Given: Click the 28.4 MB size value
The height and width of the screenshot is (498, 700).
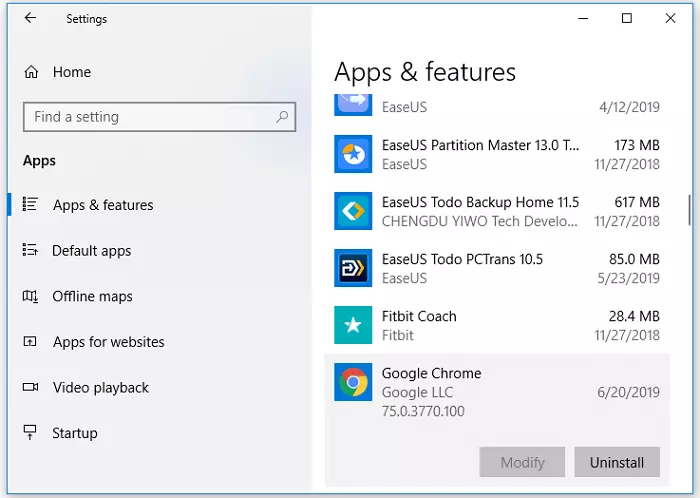Looking at the screenshot, I should point(634,316).
